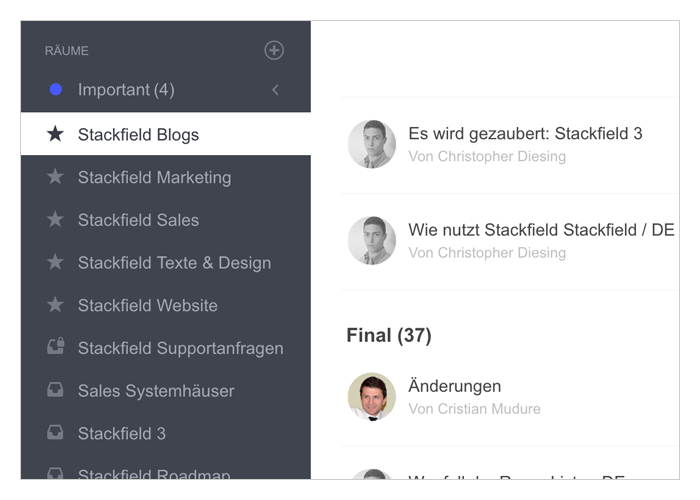Open the Stackfield Roadmap room
This screenshot has height=500, width=700.
pyautogui.click(x=154, y=476)
